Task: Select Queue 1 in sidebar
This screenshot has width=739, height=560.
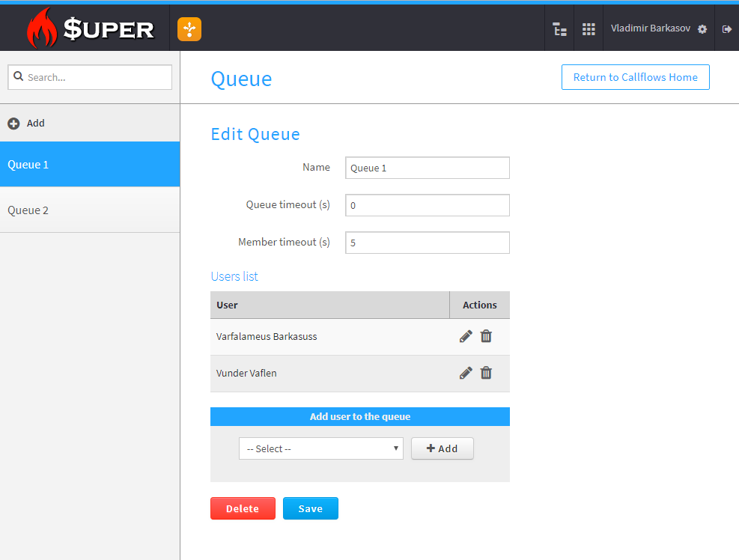Action: tap(90, 165)
